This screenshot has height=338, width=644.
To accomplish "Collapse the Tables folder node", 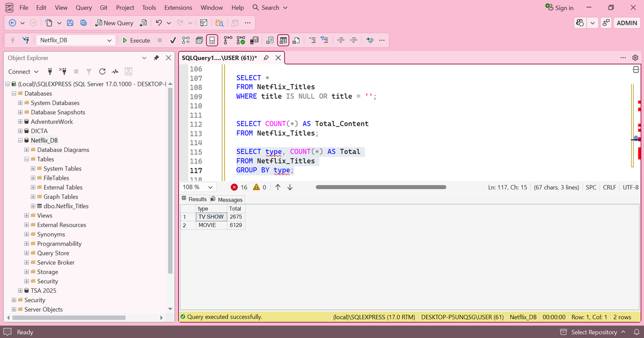I will click(x=27, y=159).
